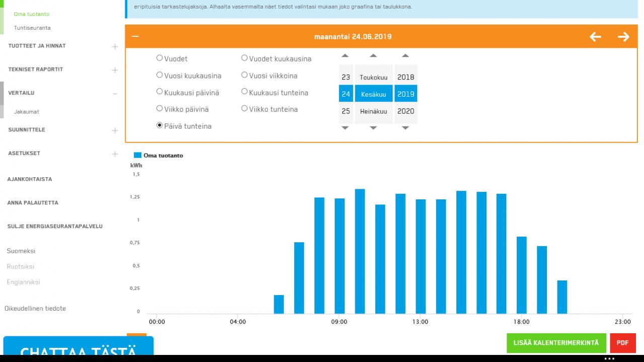Switch language to Suomeksi
The width and height of the screenshot is (644, 362).
(x=21, y=251)
